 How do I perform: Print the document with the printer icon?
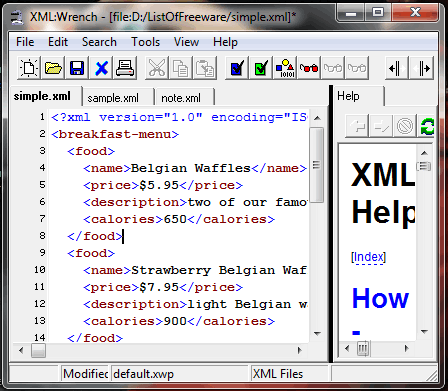pyautogui.click(x=125, y=68)
